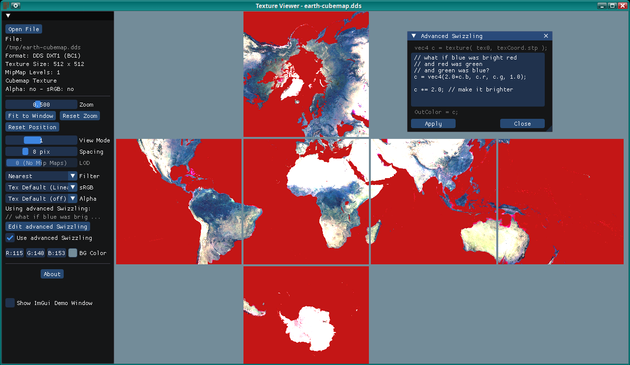Image resolution: width=630 pixels, height=365 pixels.
Task: Click the Australia Pacific cubemap face
Action: tap(561, 201)
